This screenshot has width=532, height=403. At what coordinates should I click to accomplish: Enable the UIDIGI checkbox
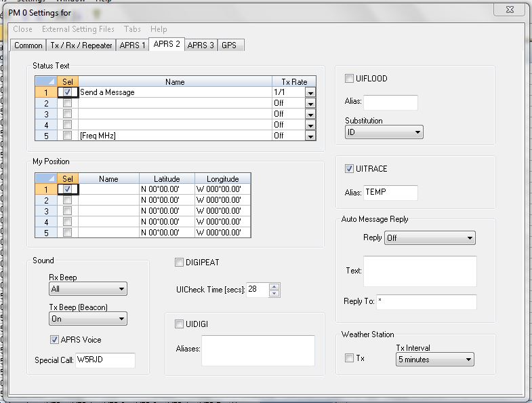180,324
